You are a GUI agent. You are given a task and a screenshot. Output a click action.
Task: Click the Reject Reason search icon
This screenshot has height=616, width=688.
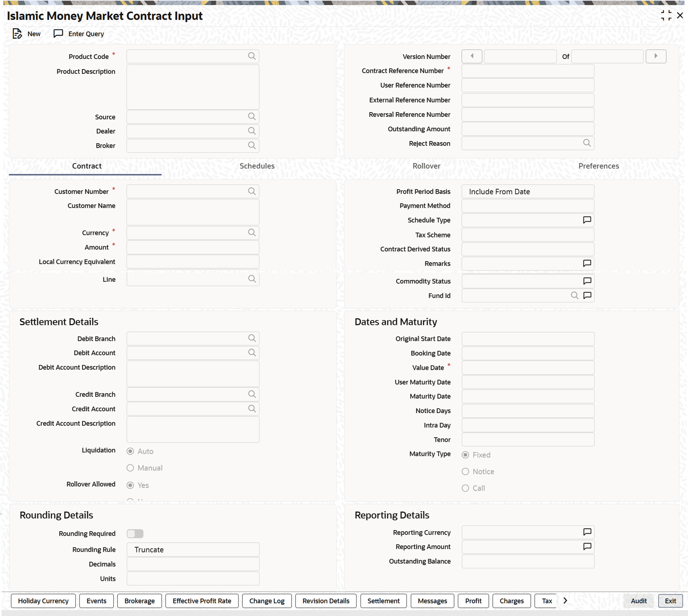(x=587, y=143)
